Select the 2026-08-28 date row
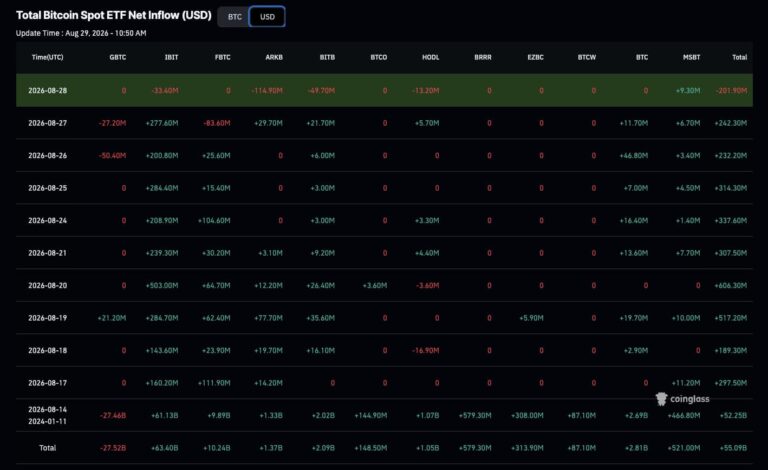768x470 pixels. click(x=384, y=91)
